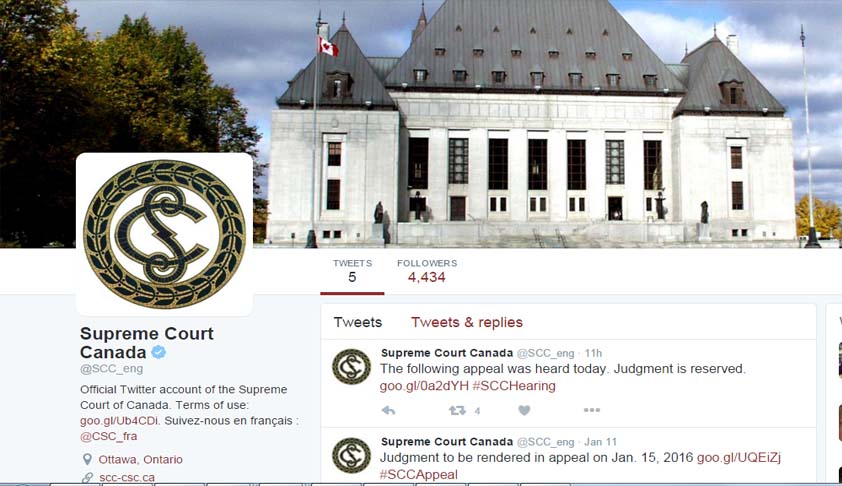Click the location pin icon near Ottawa
The height and width of the screenshot is (486, 842).
[x=87, y=459]
